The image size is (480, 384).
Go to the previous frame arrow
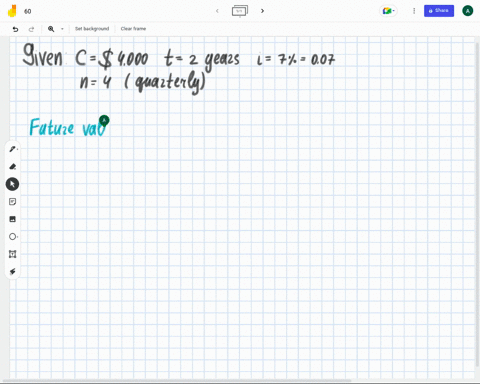coord(217,11)
